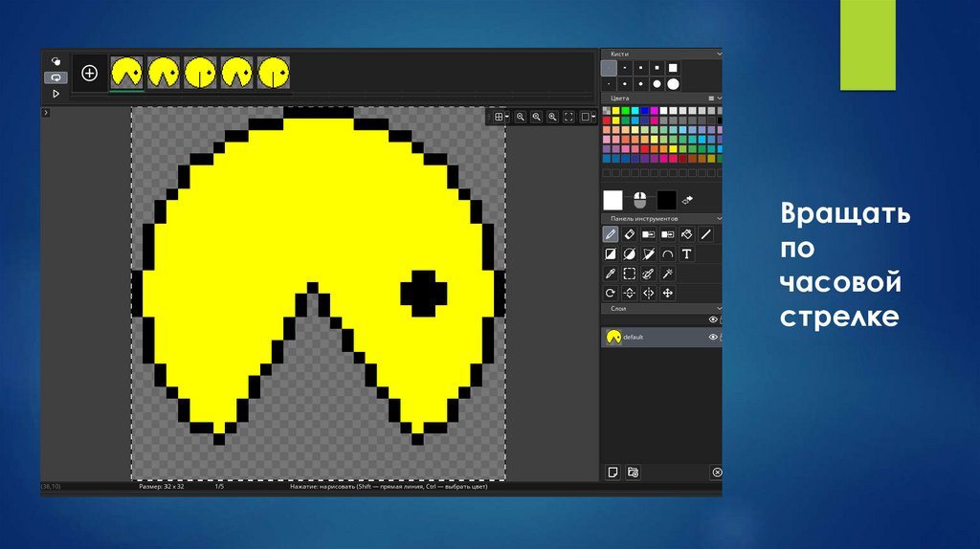
Task: Select the fifth frame thumbnail
Action: 274,73
